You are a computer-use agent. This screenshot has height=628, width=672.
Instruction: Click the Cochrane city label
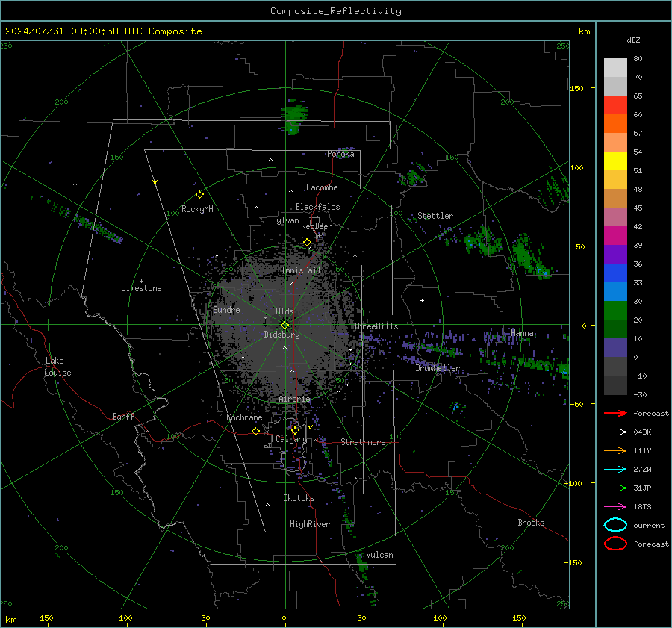[x=244, y=417]
